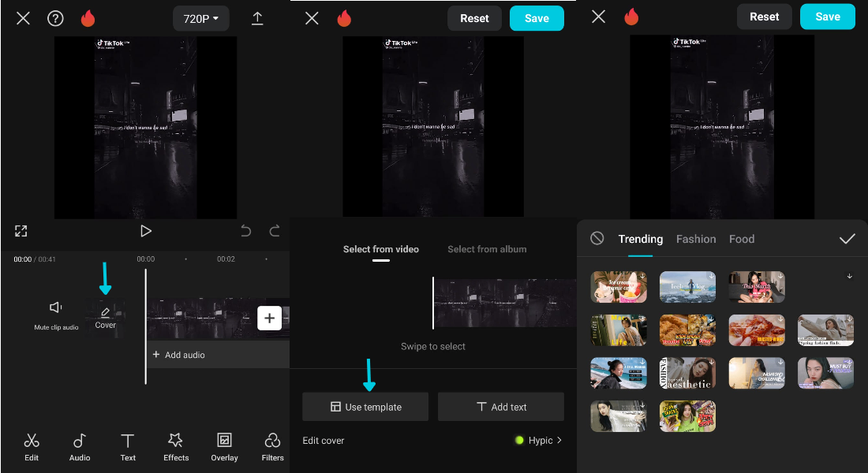Image resolution: width=868 pixels, height=473 pixels.
Task: Open the Cover editor
Action: click(x=105, y=318)
